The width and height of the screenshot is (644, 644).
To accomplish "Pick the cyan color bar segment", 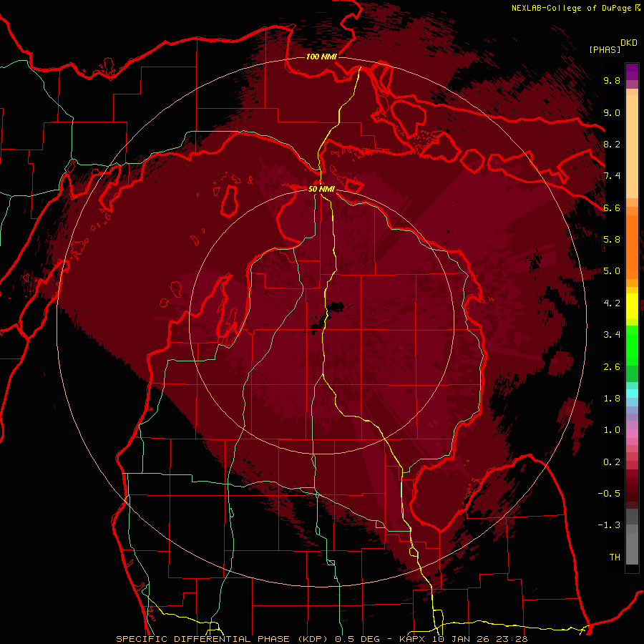I will pyautogui.click(x=632, y=394).
